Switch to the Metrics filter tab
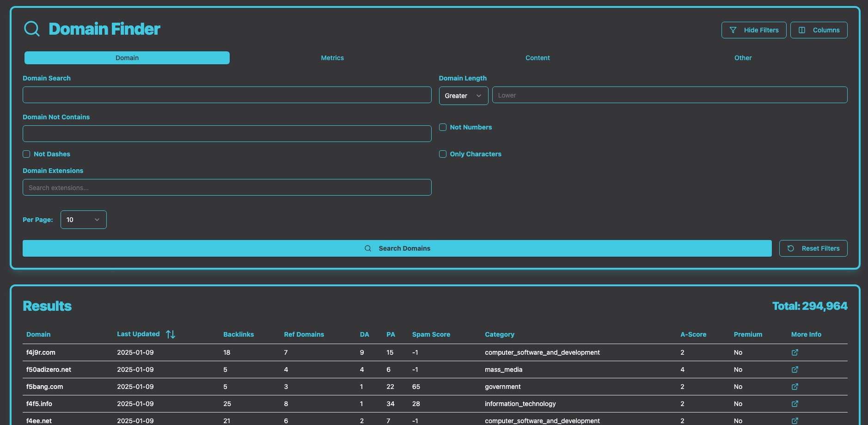 point(332,58)
